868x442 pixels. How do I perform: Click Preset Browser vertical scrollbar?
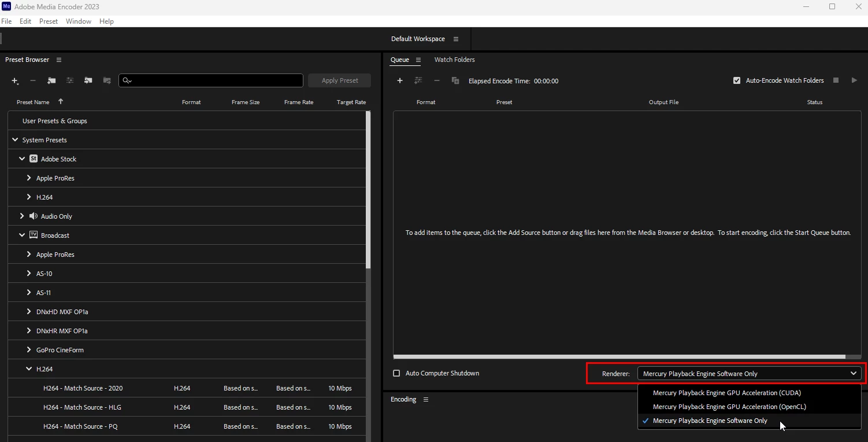pos(368,190)
